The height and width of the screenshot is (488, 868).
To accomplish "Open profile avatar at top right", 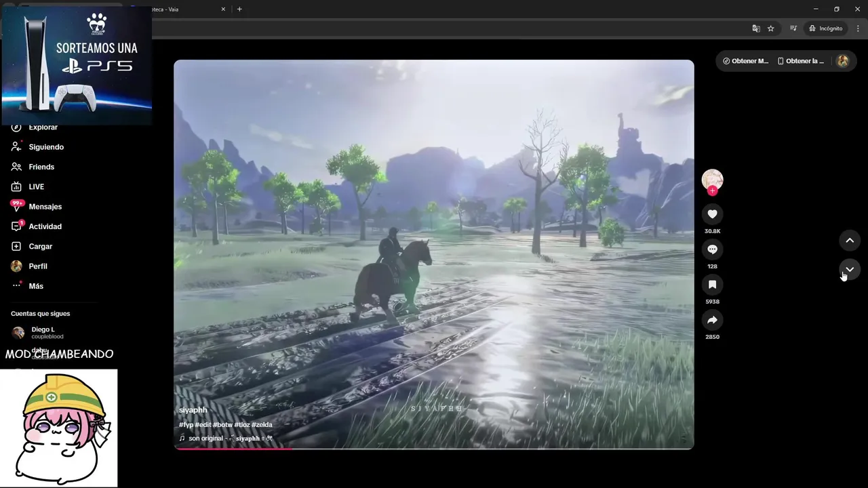I will click(x=843, y=61).
